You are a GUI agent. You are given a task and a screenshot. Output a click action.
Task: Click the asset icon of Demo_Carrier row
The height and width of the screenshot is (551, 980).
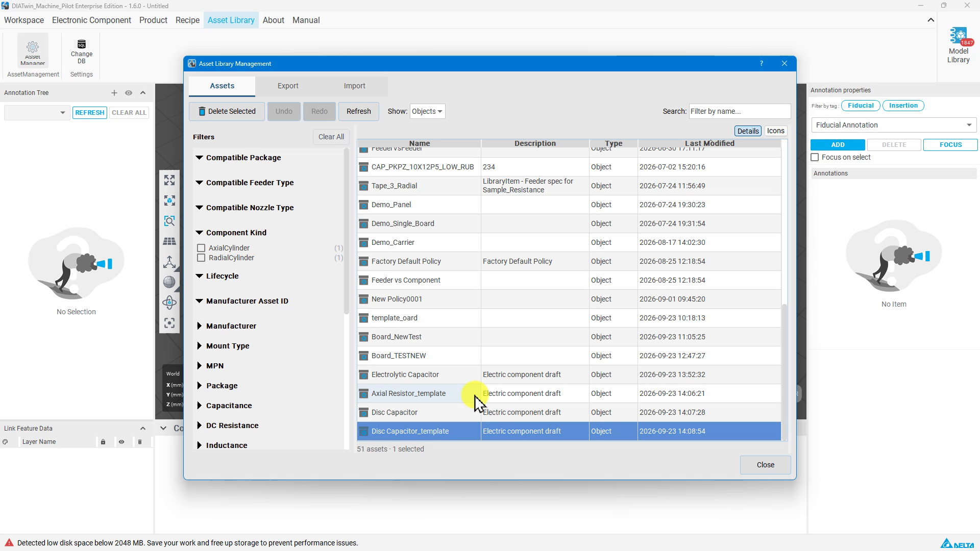363,243
